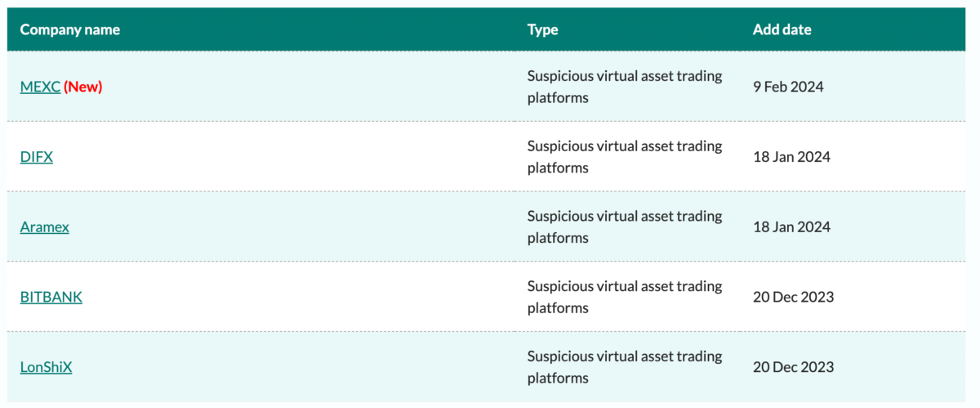Click the add date in the LonShiX row
Screen dimensions: 980x408
(793, 368)
